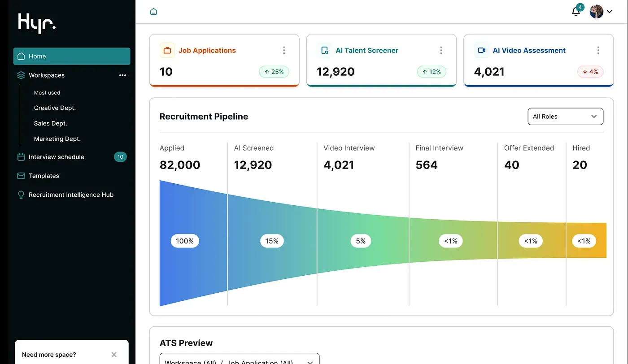Image resolution: width=628 pixels, height=364 pixels.
Task: Click the Workspaces layers icon
Action: tap(21, 75)
